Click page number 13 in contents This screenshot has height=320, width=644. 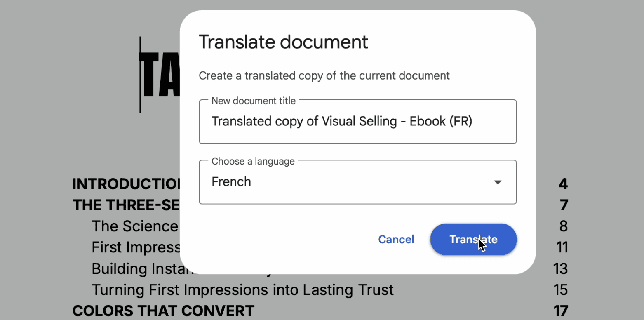[560, 269]
